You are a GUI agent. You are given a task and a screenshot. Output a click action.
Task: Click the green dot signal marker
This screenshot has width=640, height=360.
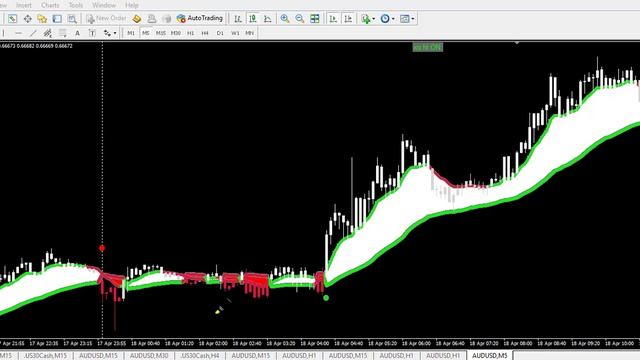pyautogui.click(x=326, y=298)
